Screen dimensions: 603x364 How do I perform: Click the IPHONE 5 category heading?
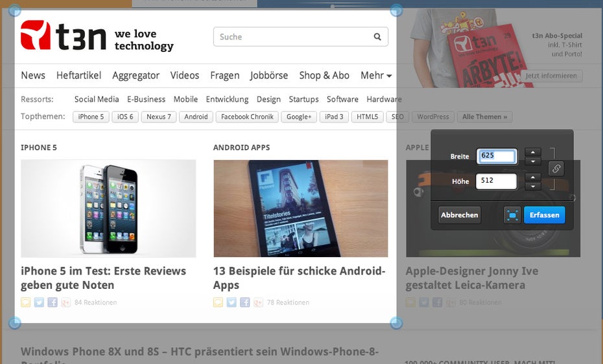39,148
